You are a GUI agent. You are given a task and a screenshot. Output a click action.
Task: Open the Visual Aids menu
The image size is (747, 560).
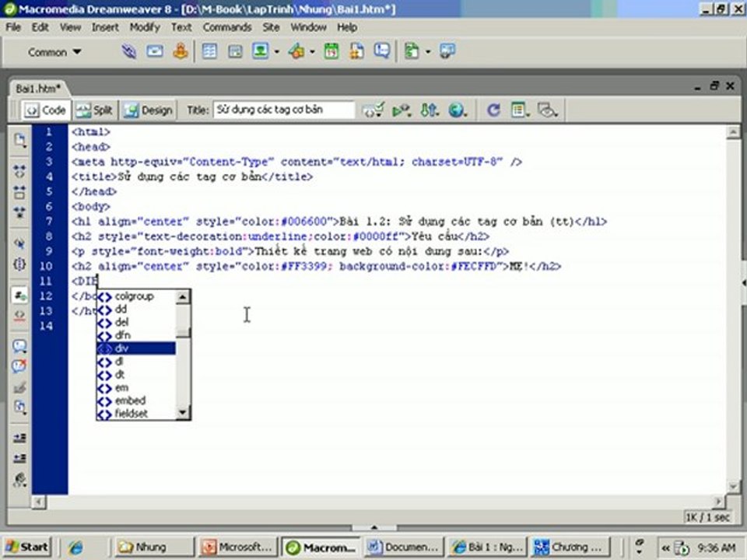pos(547,110)
